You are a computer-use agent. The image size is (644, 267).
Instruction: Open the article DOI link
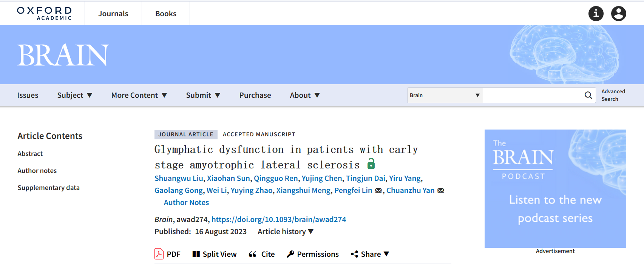278,219
